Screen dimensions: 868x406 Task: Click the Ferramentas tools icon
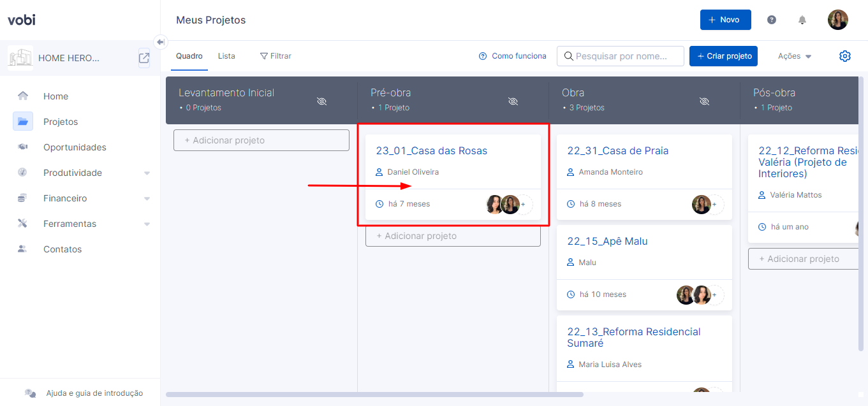click(22, 224)
